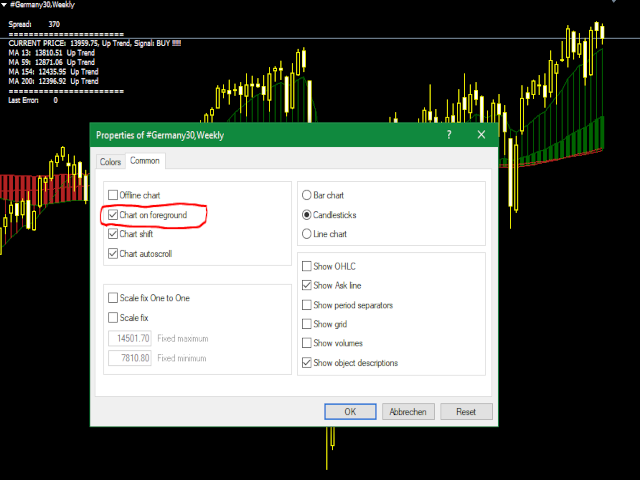This screenshot has height=480, width=640.
Task: Click the MA 13: 13810.51 line
Action: [51, 53]
